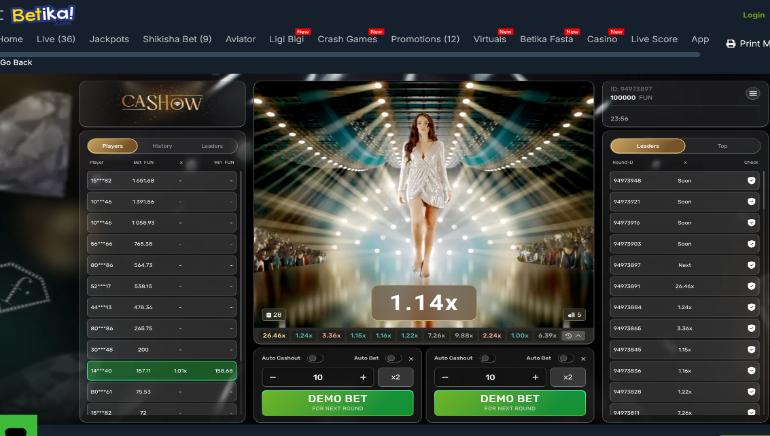Switch to the Players tab
770x436 pixels.
112,146
